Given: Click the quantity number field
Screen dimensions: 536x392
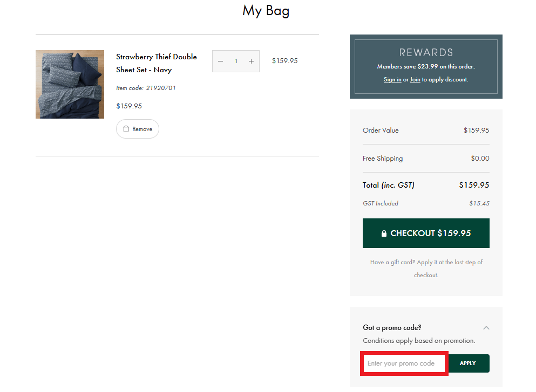Looking at the screenshot, I should coord(236,61).
